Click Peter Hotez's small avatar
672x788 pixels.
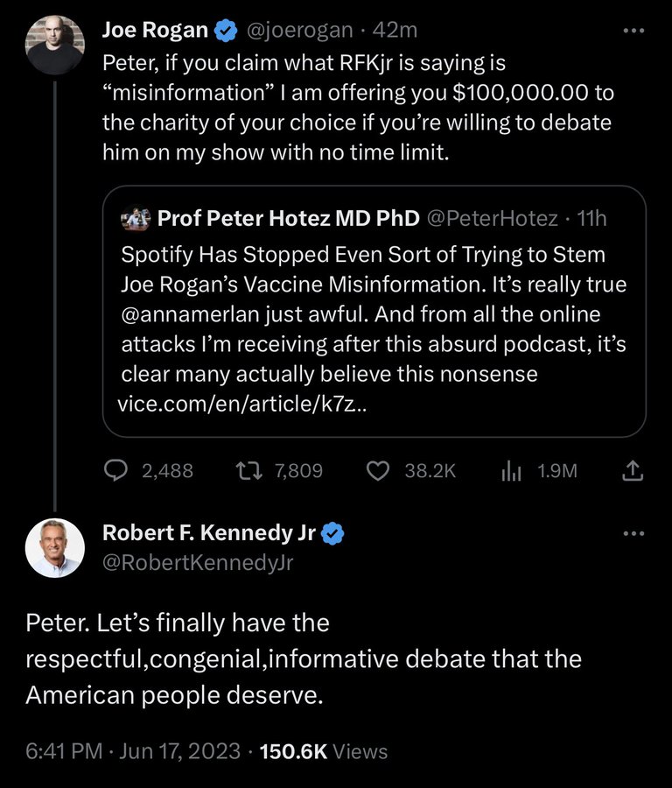point(136,219)
